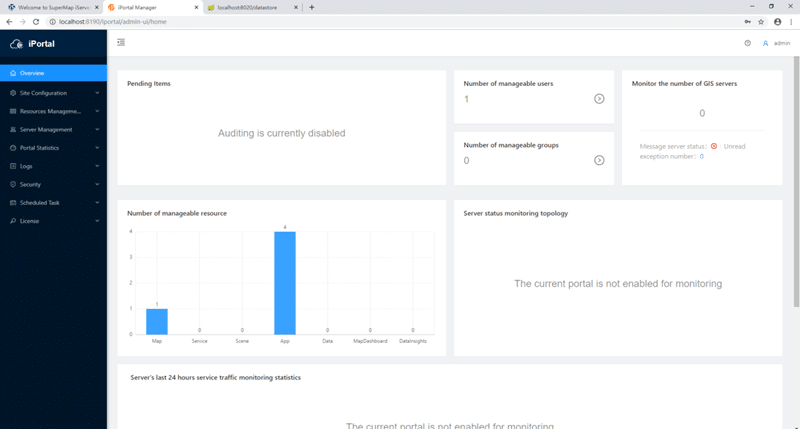Open manageable users arrow icon
Image resolution: width=800 pixels, height=429 pixels.
pos(599,99)
